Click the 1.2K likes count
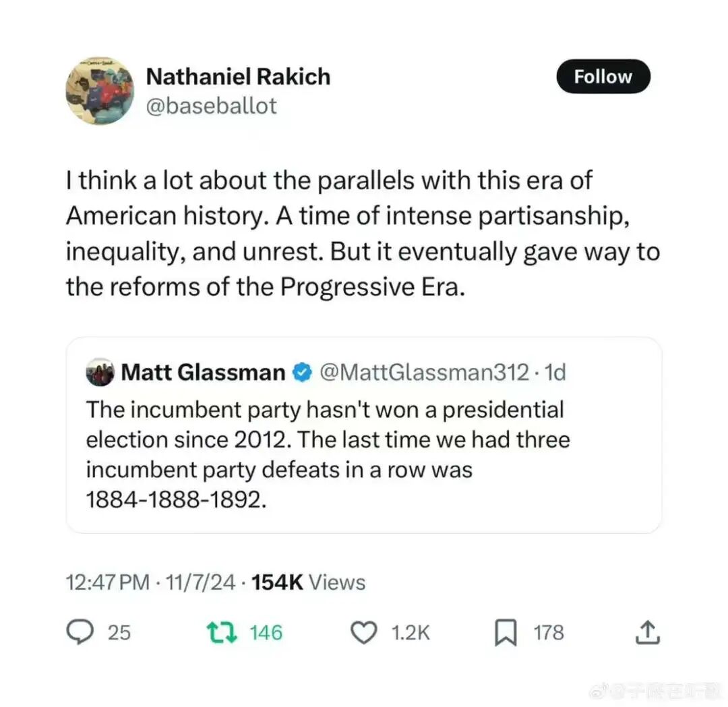Viewport: 728px width, 707px height. coord(409,632)
